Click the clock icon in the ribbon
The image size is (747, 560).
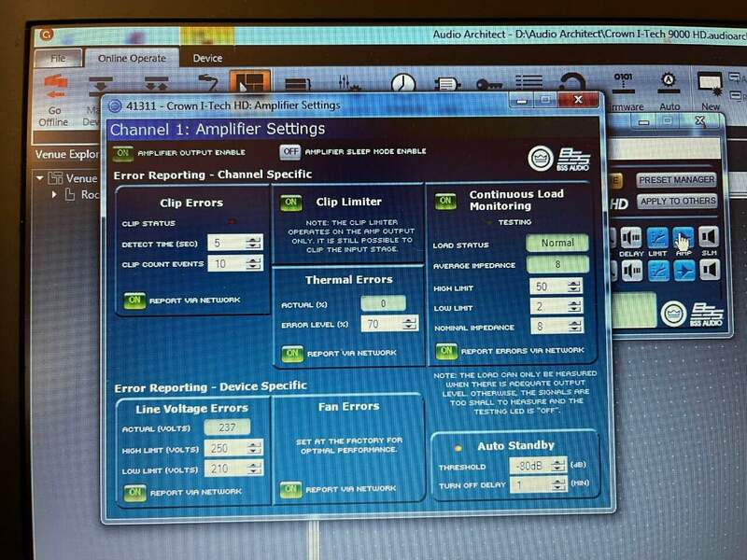point(402,85)
